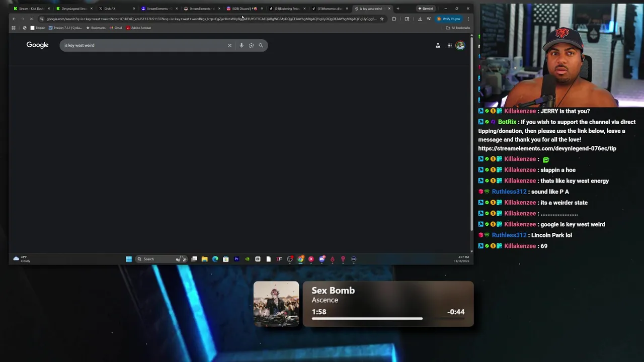Click the Verify it's you profile button
The width and height of the screenshot is (644, 362).
click(x=449, y=19)
